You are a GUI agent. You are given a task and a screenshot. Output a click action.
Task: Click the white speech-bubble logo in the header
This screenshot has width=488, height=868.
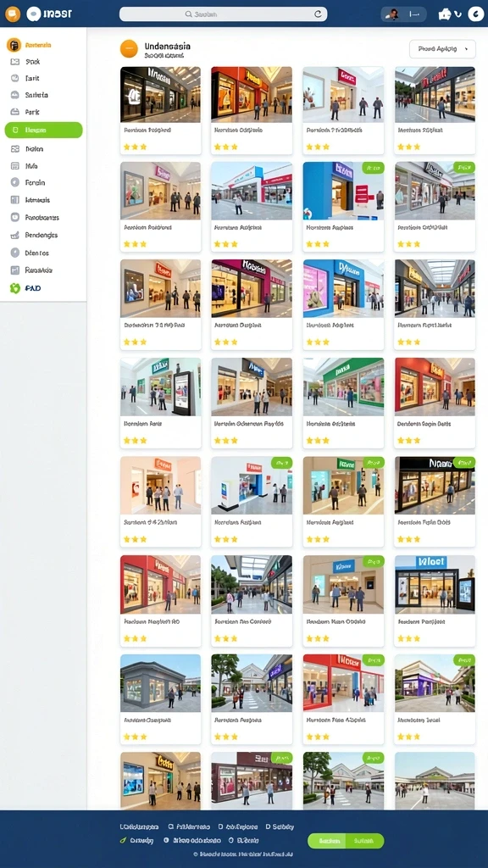34,14
